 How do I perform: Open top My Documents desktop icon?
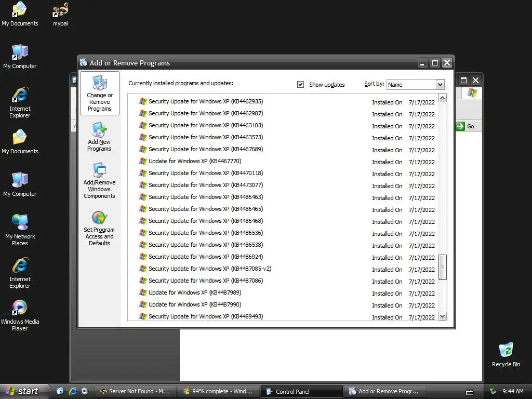click(20, 14)
